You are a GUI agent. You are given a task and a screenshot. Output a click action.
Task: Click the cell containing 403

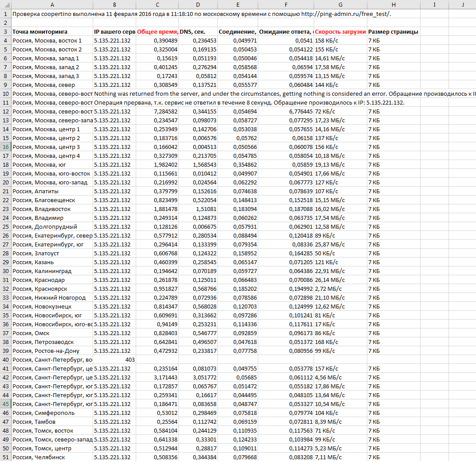114,359
